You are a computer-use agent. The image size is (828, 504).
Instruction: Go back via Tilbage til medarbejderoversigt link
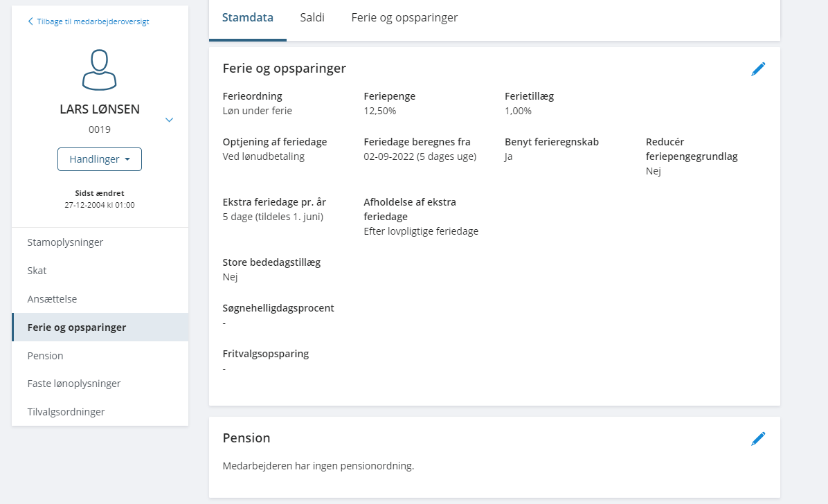89,21
